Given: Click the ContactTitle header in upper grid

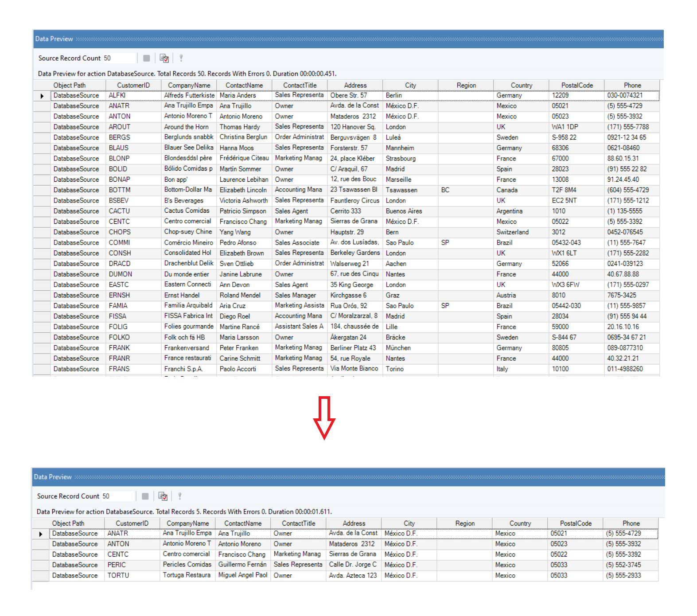Looking at the screenshot, I should pos(300,85).
